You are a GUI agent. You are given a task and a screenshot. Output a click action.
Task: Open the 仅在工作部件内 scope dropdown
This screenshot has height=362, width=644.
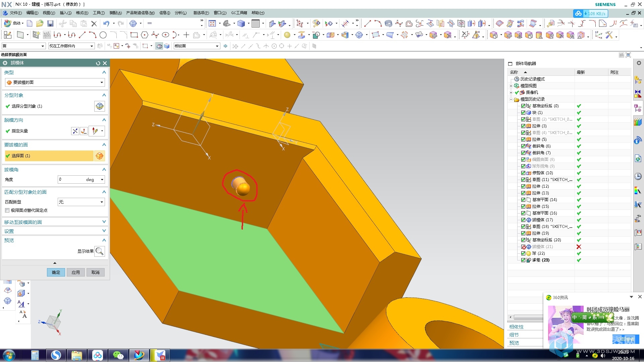(x=71, y=46)
